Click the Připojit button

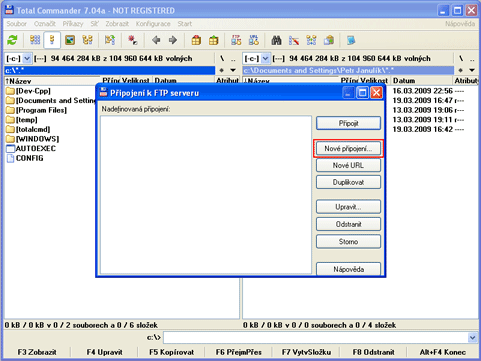(x=348, y=123)
